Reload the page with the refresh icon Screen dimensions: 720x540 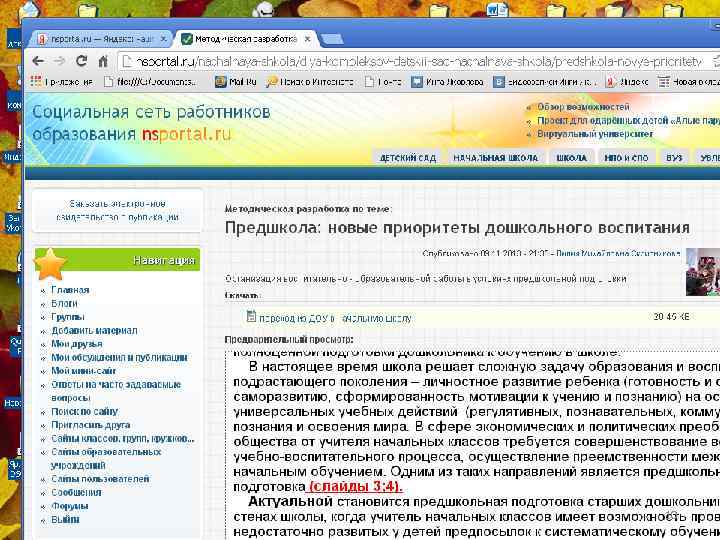82,61
